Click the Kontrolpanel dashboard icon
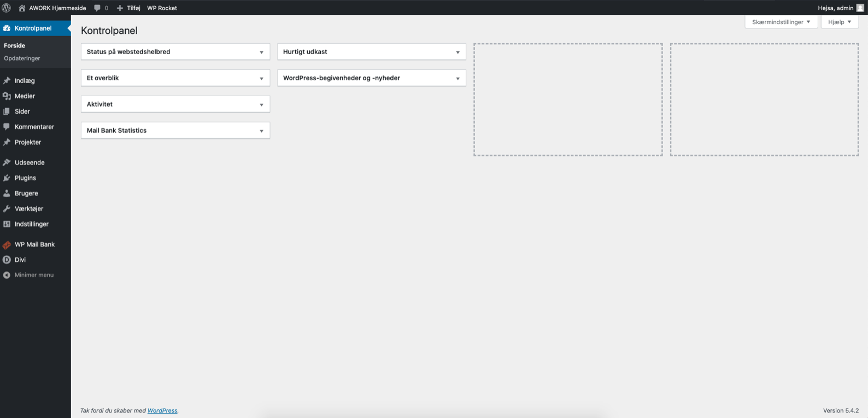Viewport: 868px width, 418px height. click(7, 28)
